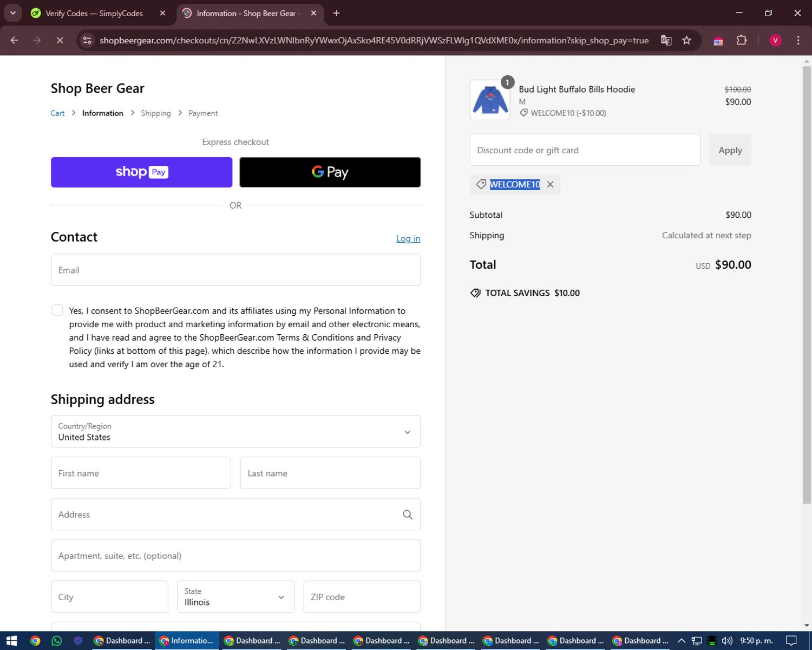Viewport: 812px width, 650px height.
Task: Open tab search dropdown arrow
Action: point(12,13)
